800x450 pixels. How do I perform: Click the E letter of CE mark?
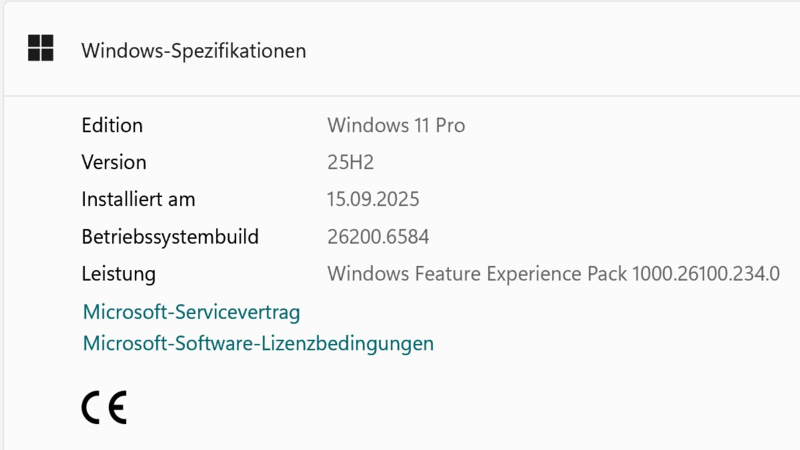coord(117,407)
